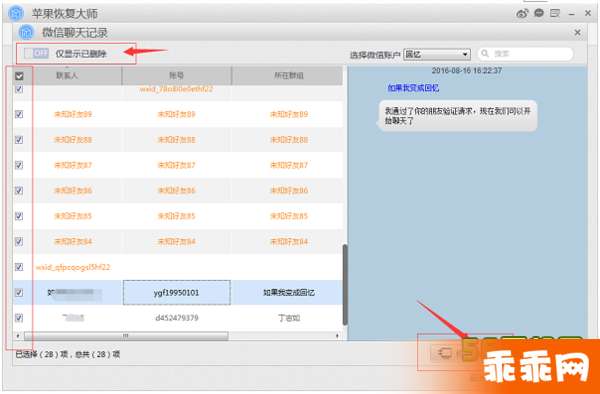The height and width of the screenshot is (394, 600).
Task: Uncheck the 未知好友86 row checkbox
Action: tap(19, 190)
